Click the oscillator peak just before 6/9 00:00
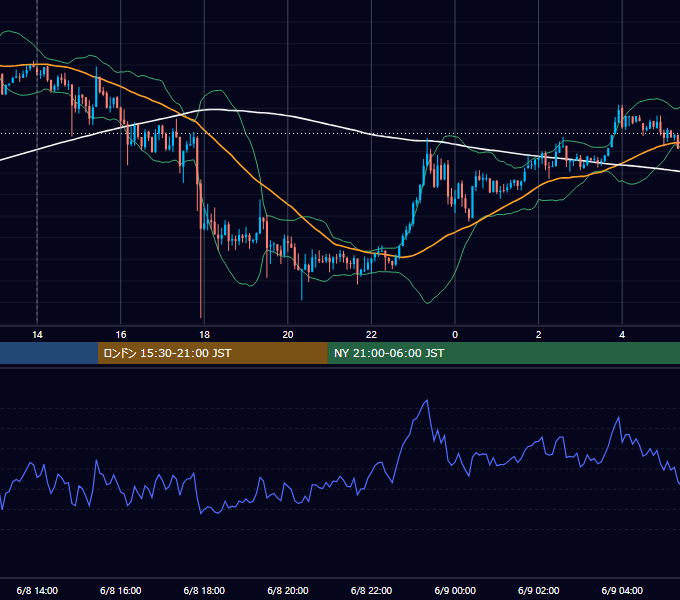The height and width of the screenshot is (600, 680). 427,401
